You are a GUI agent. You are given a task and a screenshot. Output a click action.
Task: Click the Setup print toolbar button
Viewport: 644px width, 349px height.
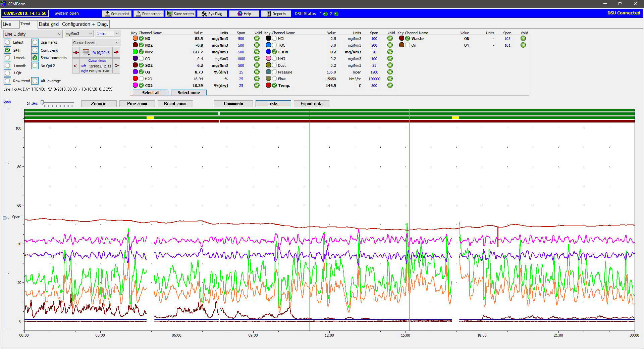point(117,14)
